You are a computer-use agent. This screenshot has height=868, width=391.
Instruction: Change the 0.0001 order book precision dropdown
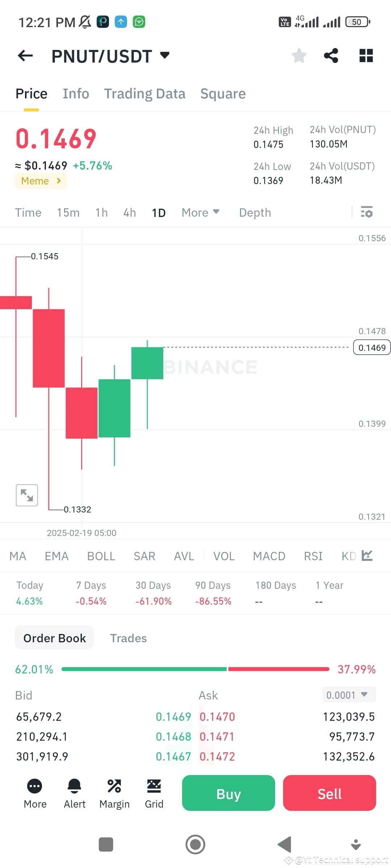point(349,695)
